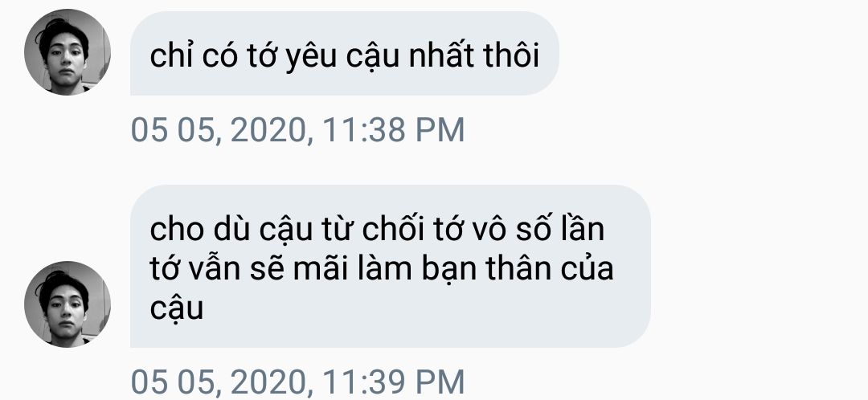This screenshot has height=400, width=868.
Task: Select the message bubble starting 'cho dù cậu từ chối'
Action: [391, 266]
